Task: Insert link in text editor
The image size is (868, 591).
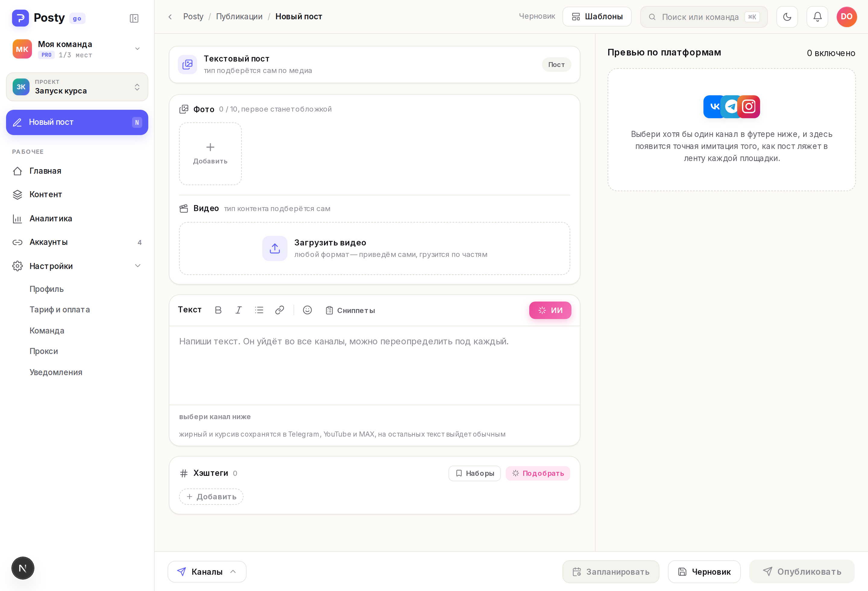Action: coord(279,310)
